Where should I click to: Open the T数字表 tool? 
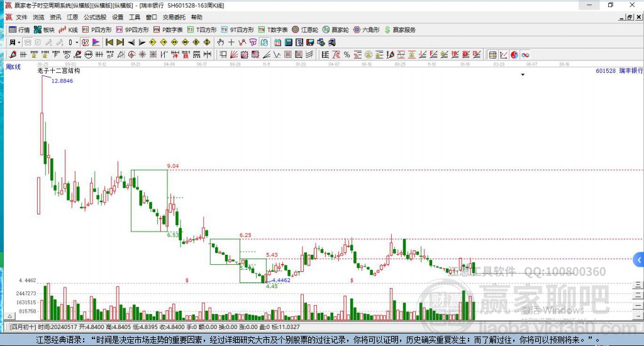[x=273, y=30]
